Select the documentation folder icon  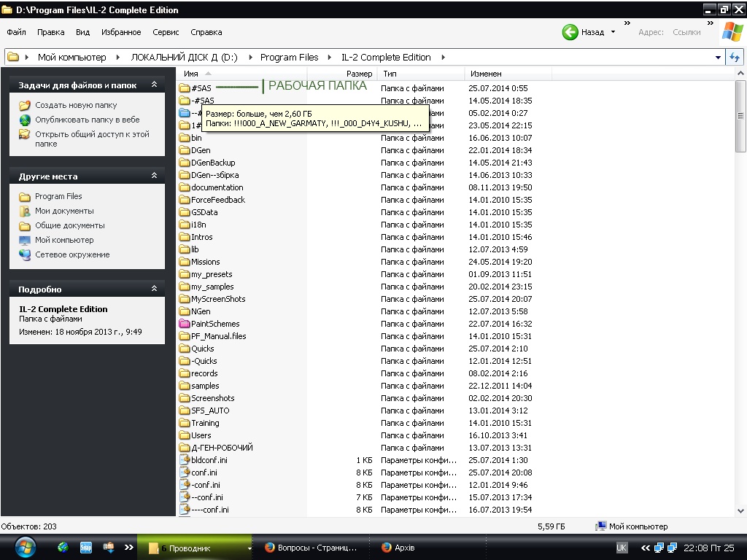pyautogui.click(x=185, y=187)
